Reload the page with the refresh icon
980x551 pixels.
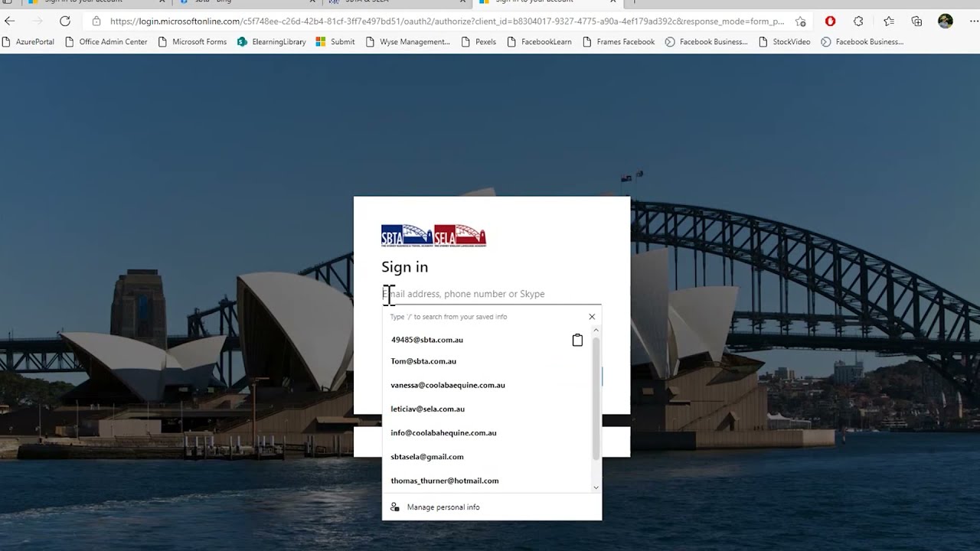[x=65, y=21]
